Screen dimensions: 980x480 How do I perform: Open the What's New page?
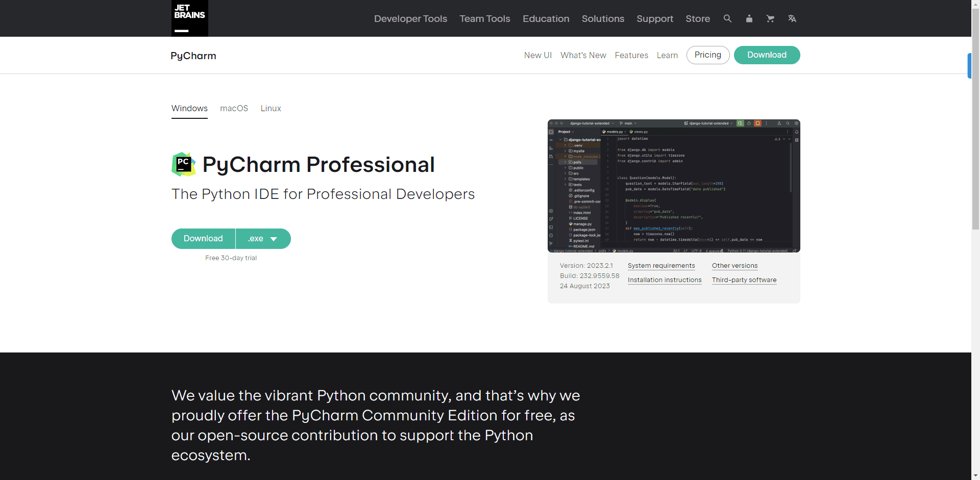(583, 55)
